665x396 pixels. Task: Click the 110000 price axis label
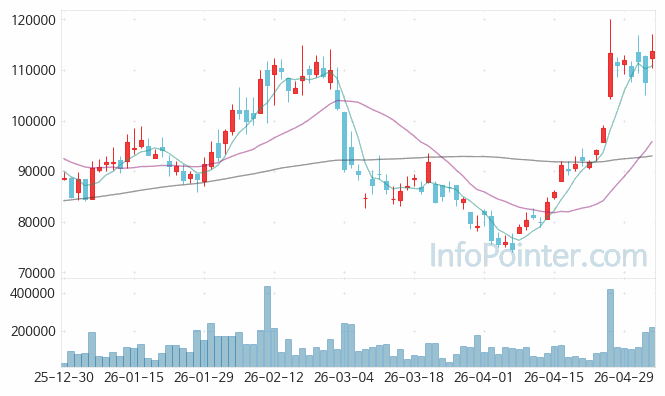point(34,70)
